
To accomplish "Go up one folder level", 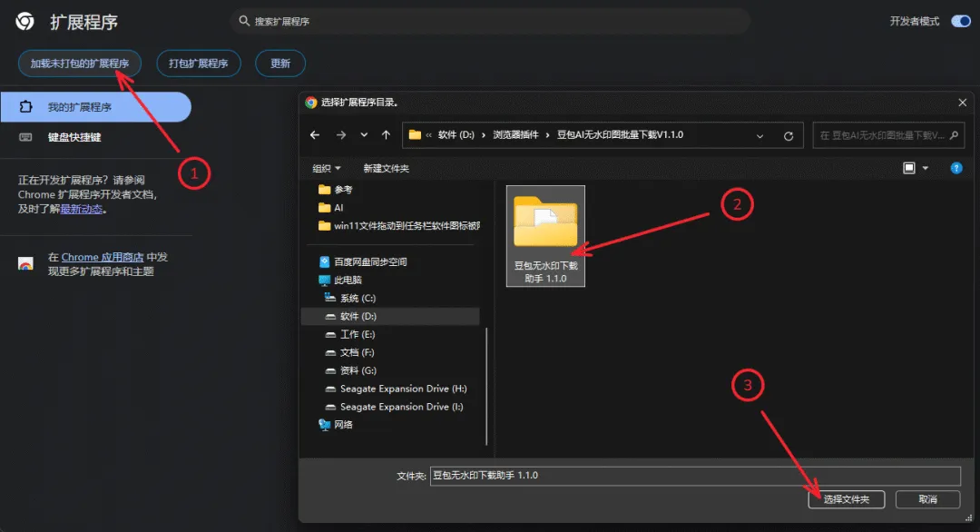I will point(387,135).
